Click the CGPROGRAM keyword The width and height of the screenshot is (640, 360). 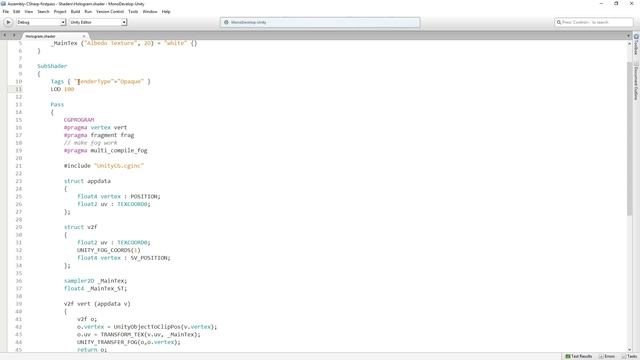[x=79, y=120]
